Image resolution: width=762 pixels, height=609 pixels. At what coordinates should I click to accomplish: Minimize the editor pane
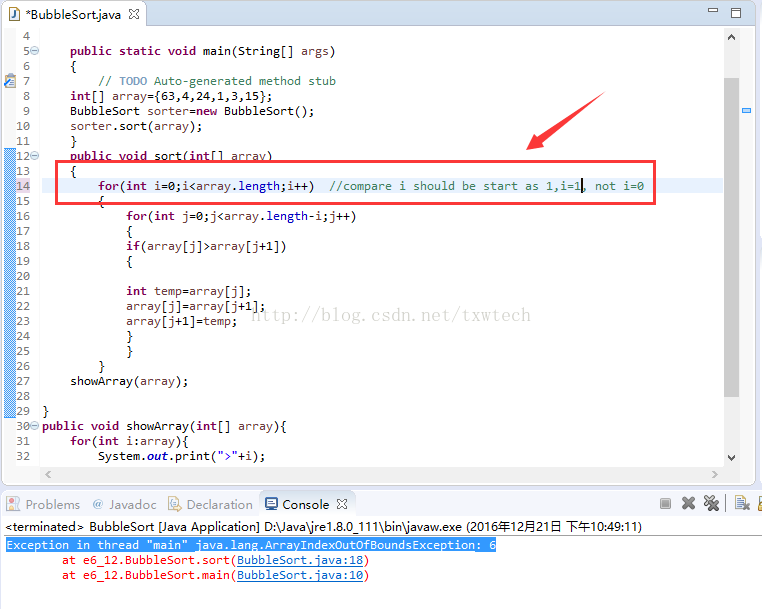[x=713, y=10]
